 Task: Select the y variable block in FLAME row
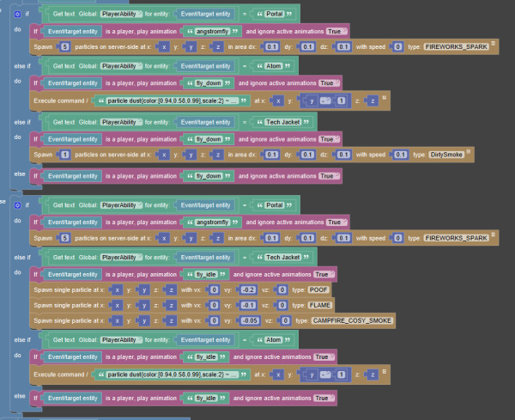click(x=144, y=305)
